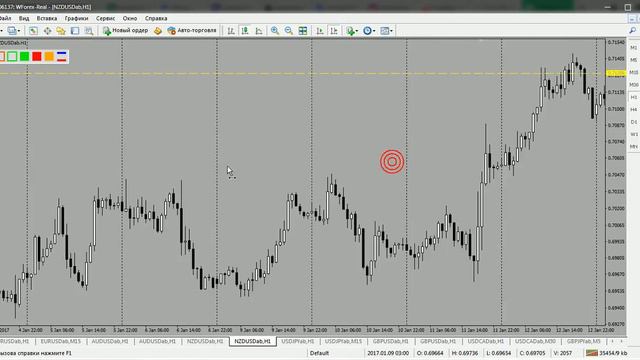The height and width of the screenshot is (360, 640).
Task: Click the O: 0.69664 status entry
Action: tap(430, 353)
